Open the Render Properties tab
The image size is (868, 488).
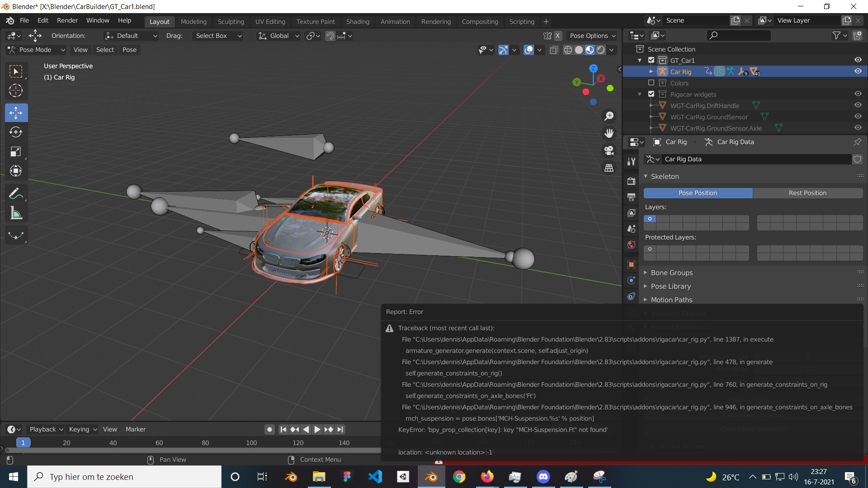click(631, 181)
